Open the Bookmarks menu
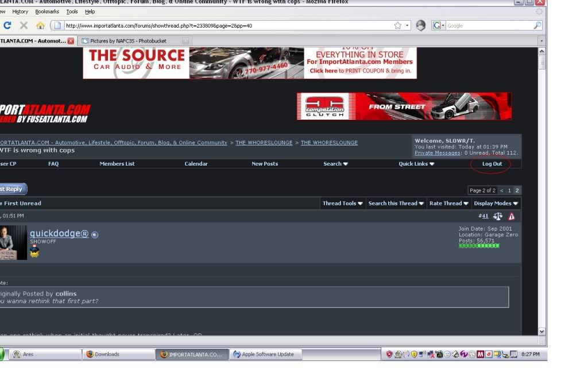Viewport: 588px width, 368px height. pyautogui.click(x=47, y=11)
